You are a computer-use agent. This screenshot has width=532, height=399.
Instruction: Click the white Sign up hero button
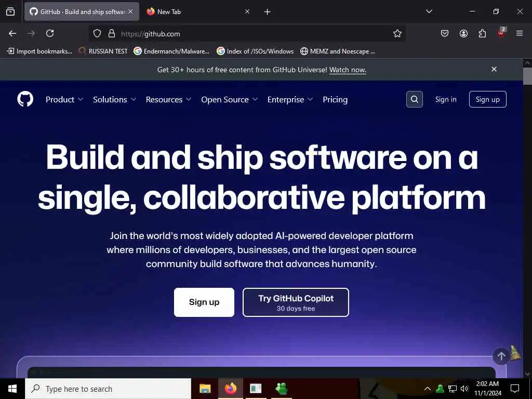204,302
